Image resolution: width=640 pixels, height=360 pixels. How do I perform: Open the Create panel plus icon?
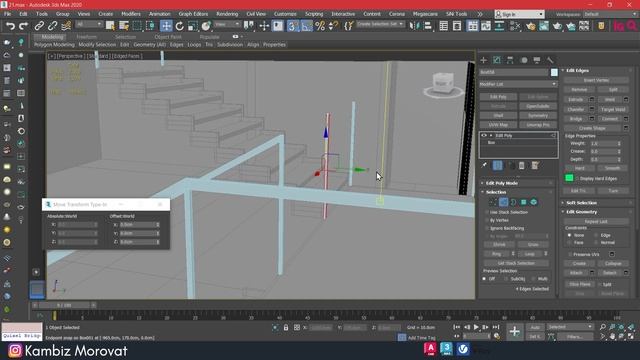tap(484, 60)
